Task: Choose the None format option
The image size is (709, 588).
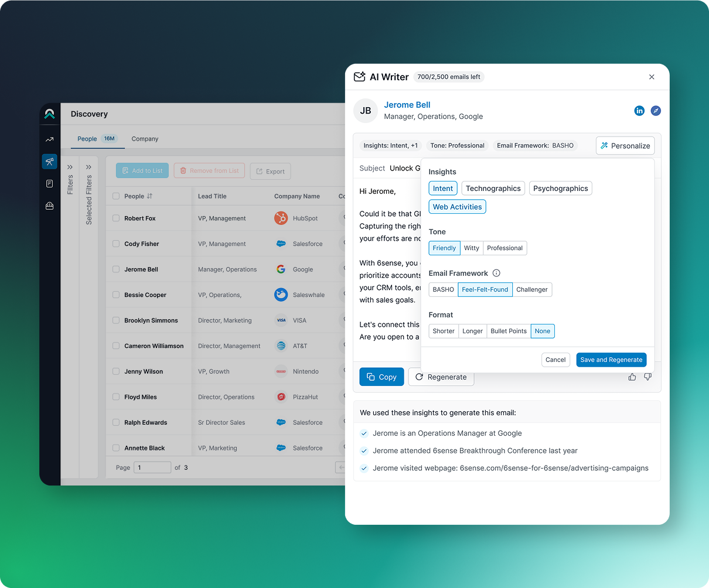Action: pyautogui.click(x=543, y=331)
